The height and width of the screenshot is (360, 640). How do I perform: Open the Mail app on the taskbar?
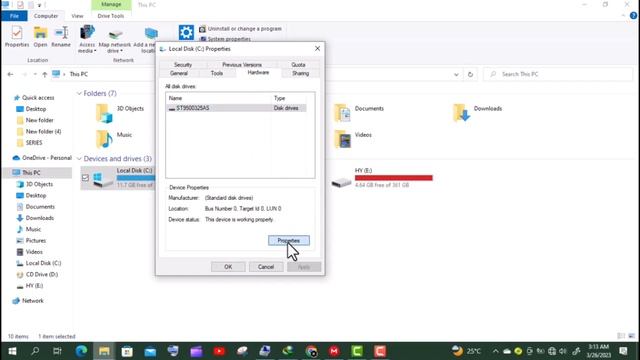[150, 351]
